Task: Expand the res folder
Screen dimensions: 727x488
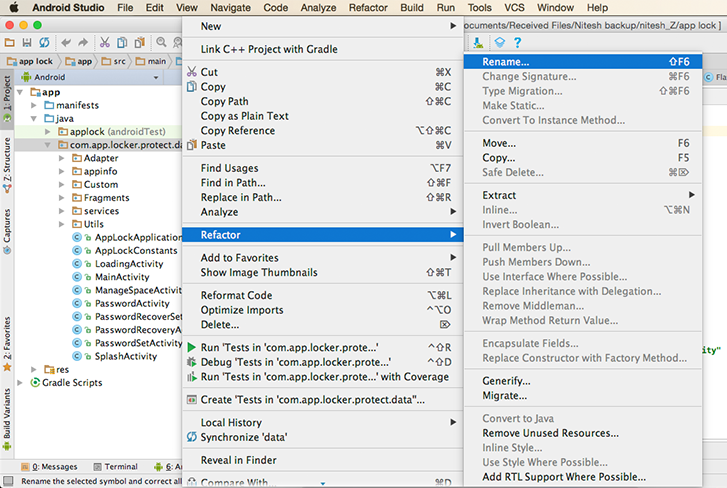Action: [33, 369]
